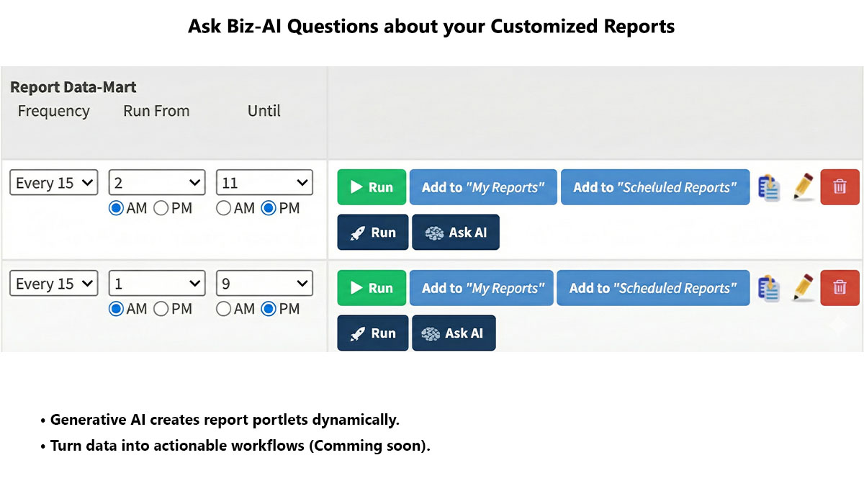Select PM for Run From in first row
Viewport: 864px width, 504px height.
[161, 208]
